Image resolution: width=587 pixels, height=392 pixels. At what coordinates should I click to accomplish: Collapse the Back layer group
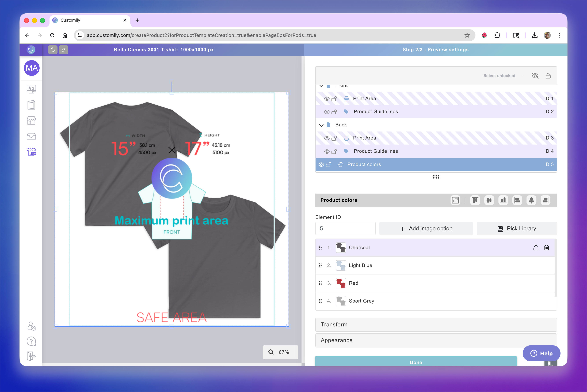(x=321, y=125)
